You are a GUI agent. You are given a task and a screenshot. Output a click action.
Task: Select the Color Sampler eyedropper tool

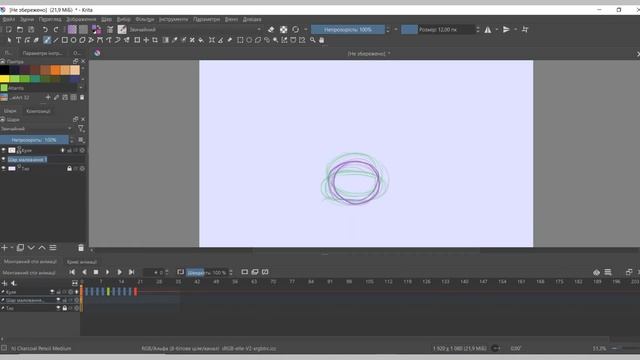175,40
